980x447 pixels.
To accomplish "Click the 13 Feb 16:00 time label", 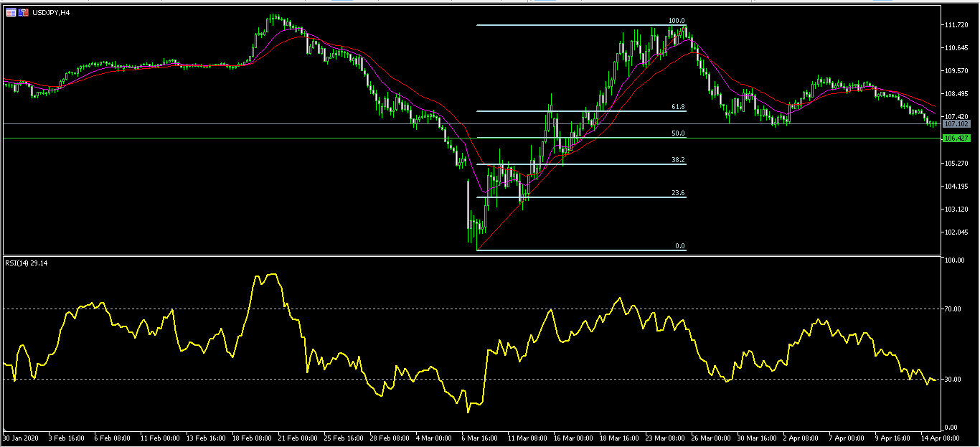I will 206,437.
